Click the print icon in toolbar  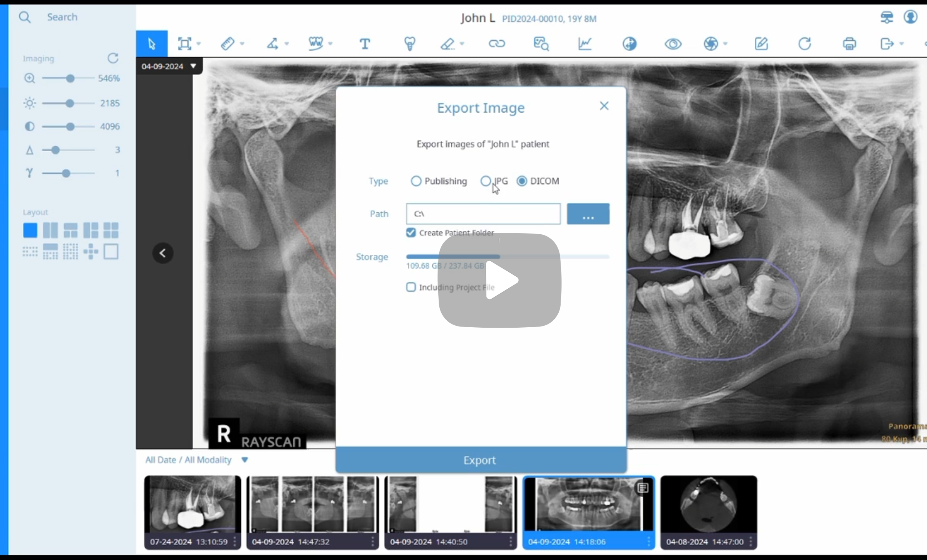click(849, 44)
